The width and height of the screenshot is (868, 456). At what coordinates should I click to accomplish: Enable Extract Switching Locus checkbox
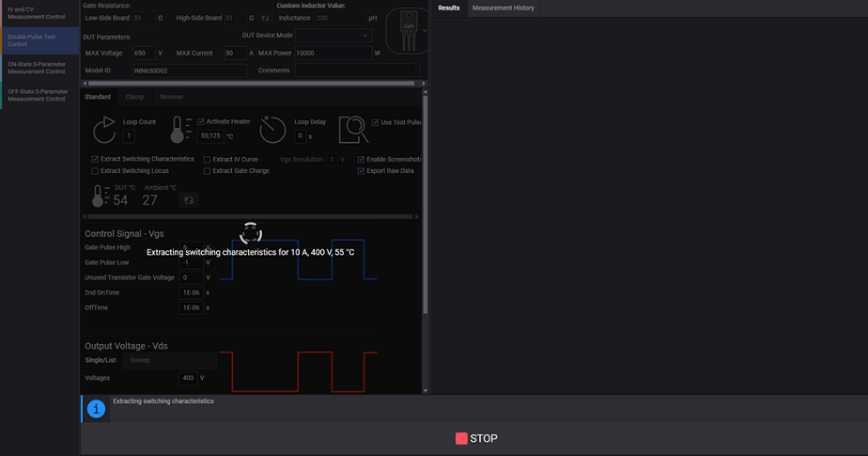95,171
